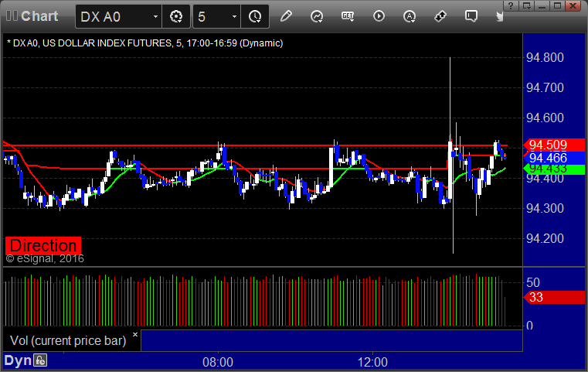Viewport: 588px width, 372px height.
Task: Click the Dyn label at bottom left
Action: click(x=17, y=360)
